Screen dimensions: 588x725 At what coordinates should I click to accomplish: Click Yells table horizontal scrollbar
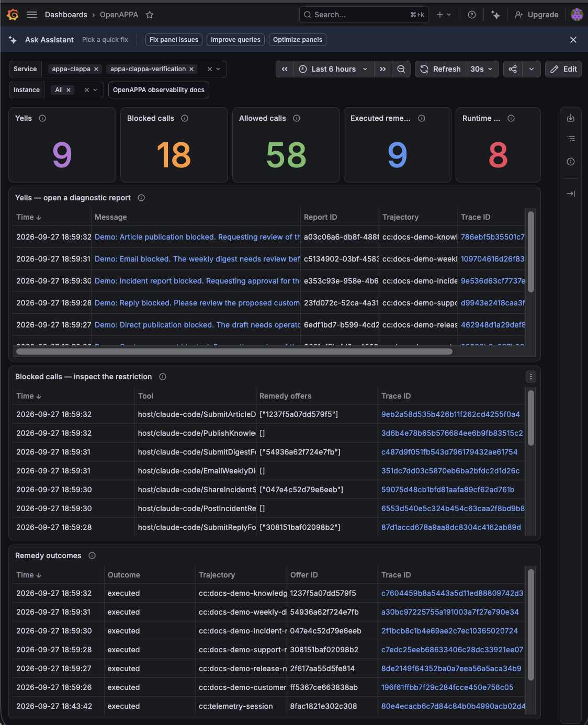pos(234,352)
